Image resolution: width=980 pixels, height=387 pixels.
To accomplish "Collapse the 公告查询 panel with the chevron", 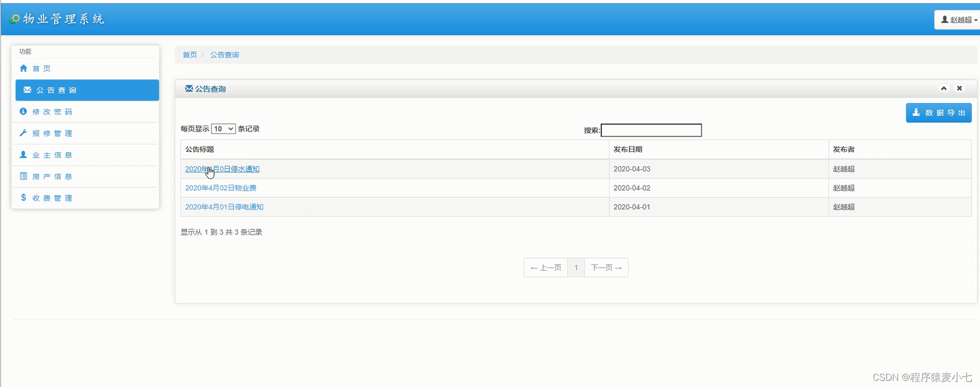I will (x=944, y=89).
